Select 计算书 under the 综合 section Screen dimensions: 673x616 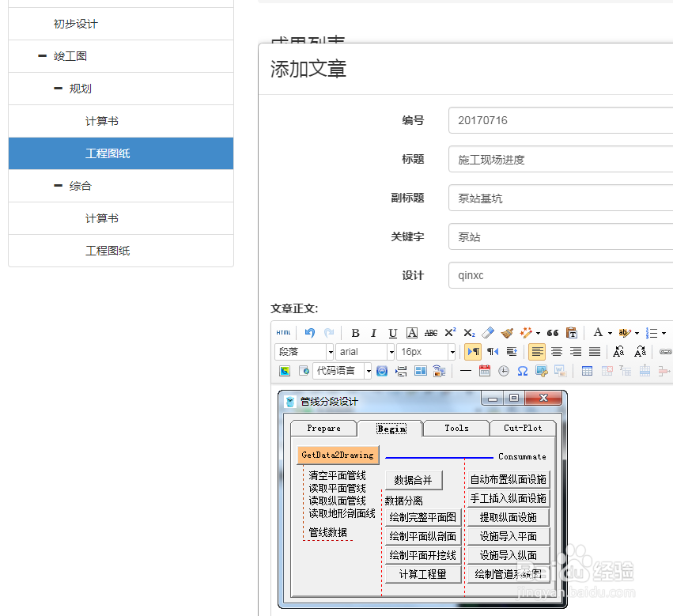point(101,218)
